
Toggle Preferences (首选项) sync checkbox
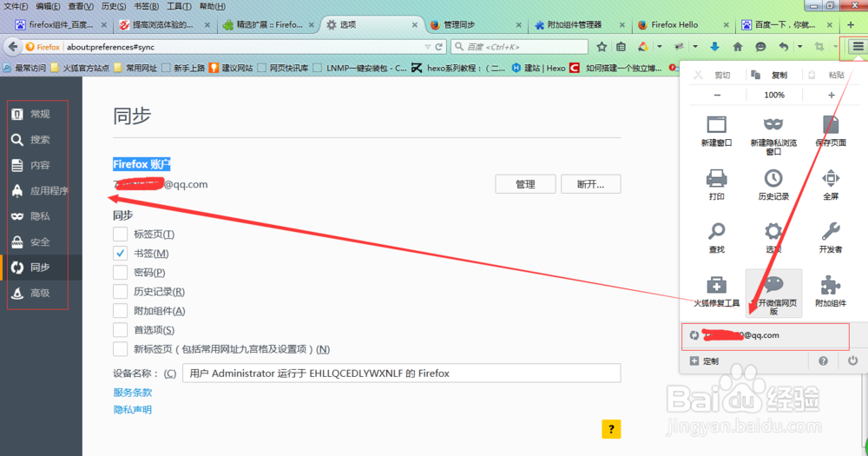(x=120, y=330)
